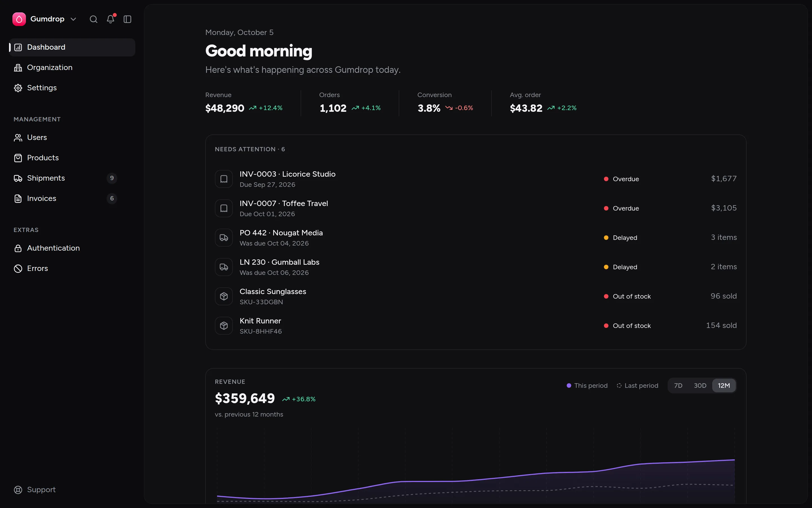Click the Delayed status for LN 230
The image size is (812, 508).
tap(620, 267)
